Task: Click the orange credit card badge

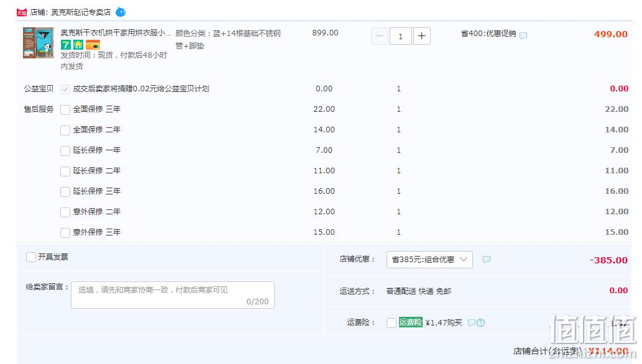Action: 93,45
